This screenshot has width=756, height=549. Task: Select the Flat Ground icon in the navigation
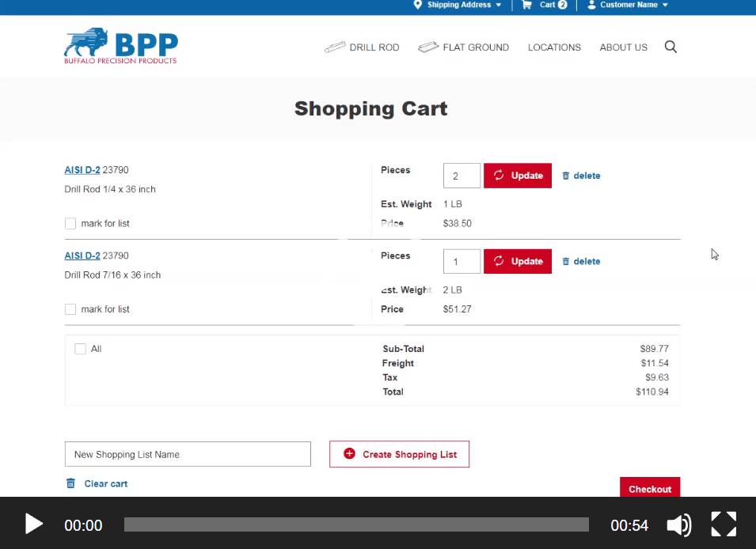click(x=429, y=47)
